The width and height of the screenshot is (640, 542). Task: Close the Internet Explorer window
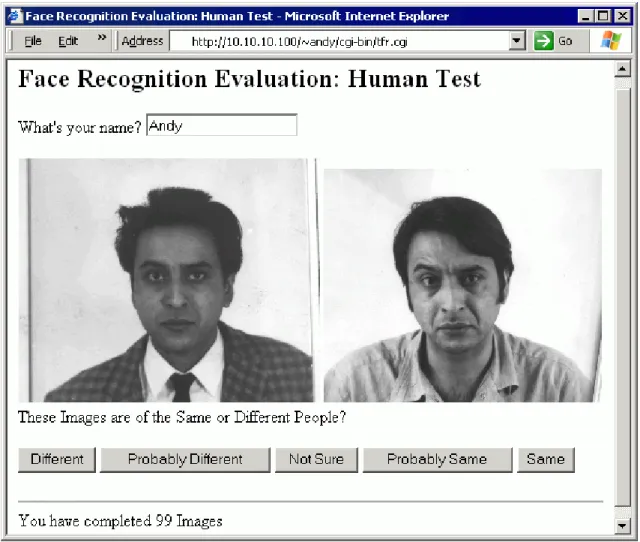[622, 16]
